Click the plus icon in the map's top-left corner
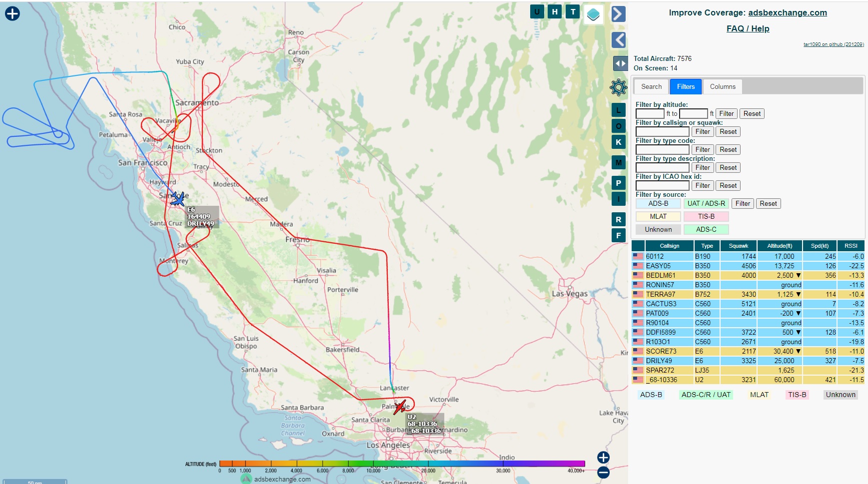 pos(12,13)
